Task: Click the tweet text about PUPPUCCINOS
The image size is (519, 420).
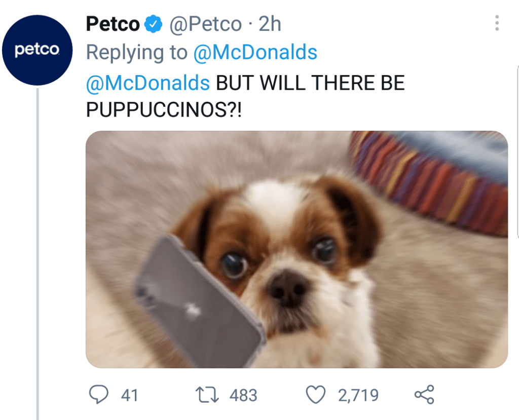Action: point(245,96)
